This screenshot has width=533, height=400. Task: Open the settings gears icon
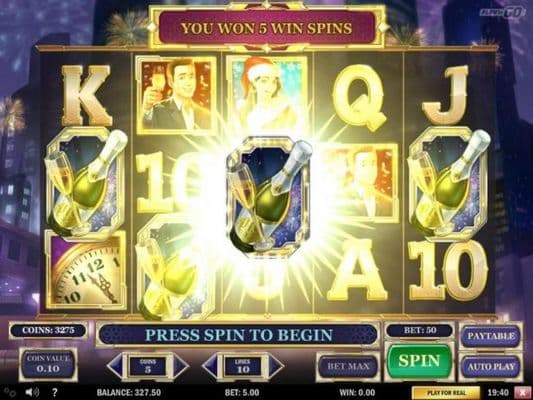coord(10,393)
